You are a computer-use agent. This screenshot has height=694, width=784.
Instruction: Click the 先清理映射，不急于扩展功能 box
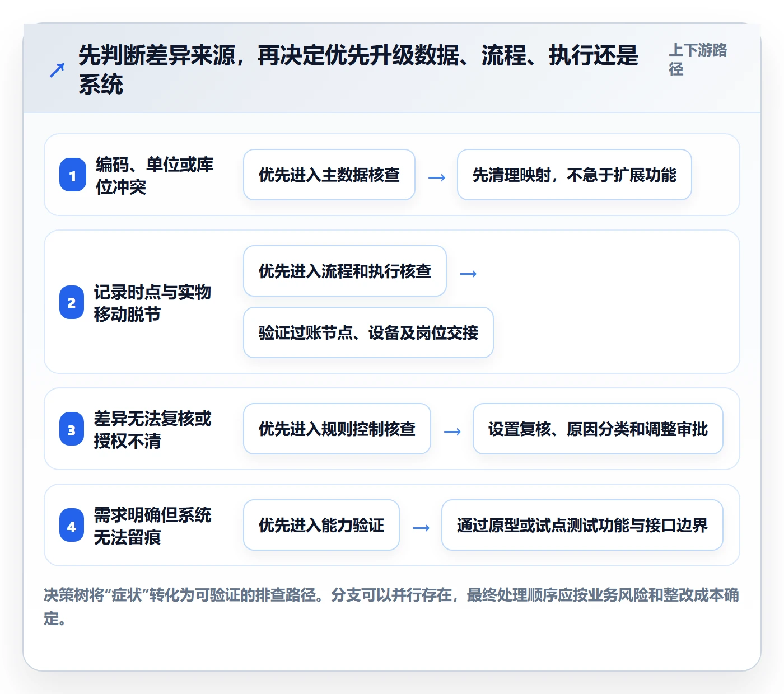[x=575, y=175]
